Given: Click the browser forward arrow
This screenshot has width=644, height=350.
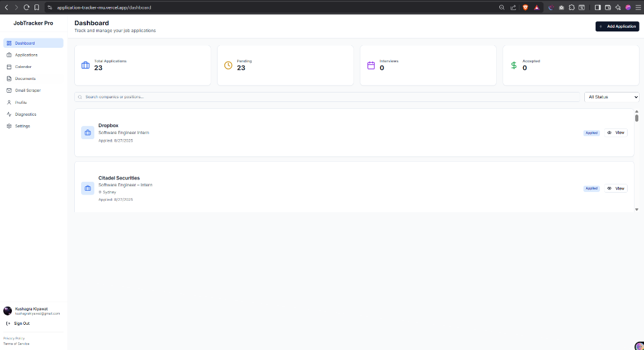Looking at the screenshot, I should (x=16, y=8).
